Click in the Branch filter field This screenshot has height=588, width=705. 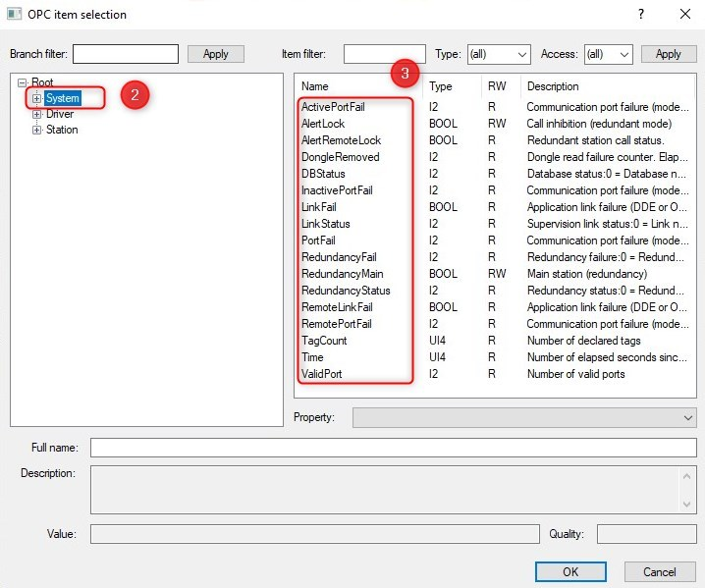(125, 54)
